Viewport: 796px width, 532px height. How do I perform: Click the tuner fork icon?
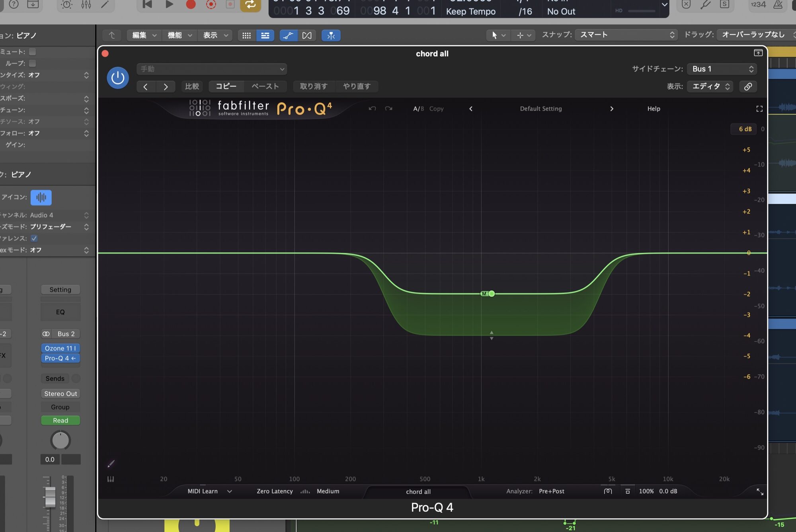point(705,4)
